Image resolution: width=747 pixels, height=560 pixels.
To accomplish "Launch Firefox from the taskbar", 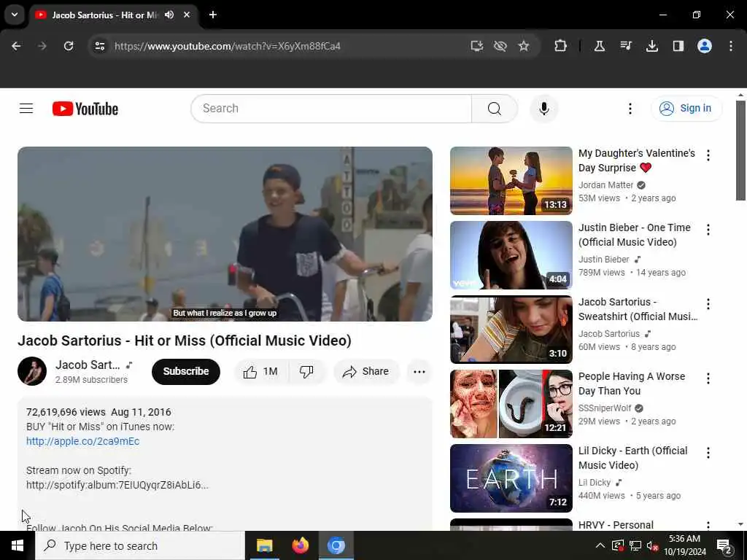I will click(300, 545).
